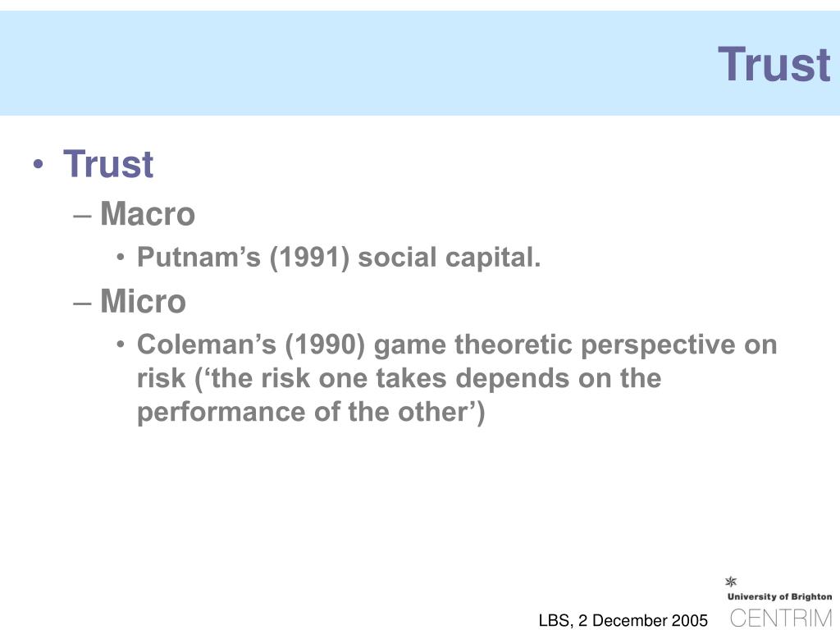The image size is (840, 630).
Task: Select the purple Trust bullet heading
Action: click(x=108, y=163)
